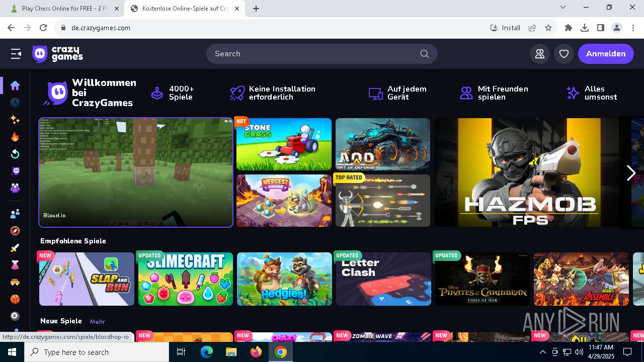Open the Hedgies game thumbnail
Image resolution: width=644 pixels, height=362 pixels.
click(284, 279)
